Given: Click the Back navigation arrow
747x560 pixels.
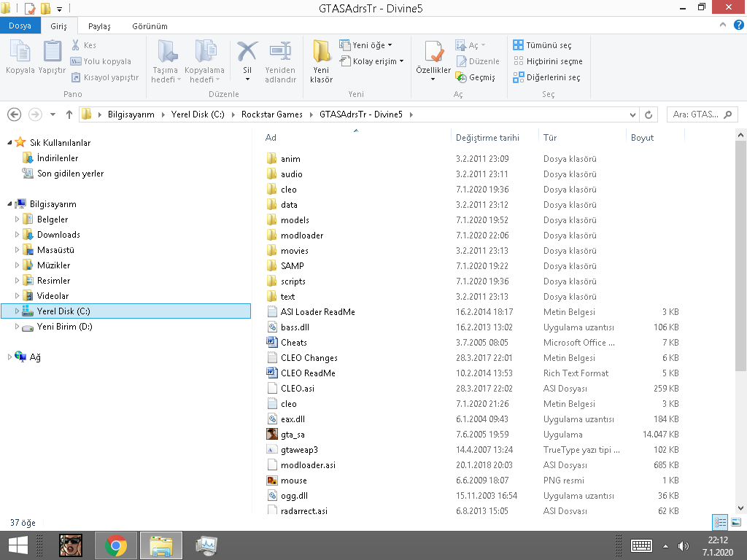Looking at the screenshot, I should pyautogui.click(x=15, y=114).
